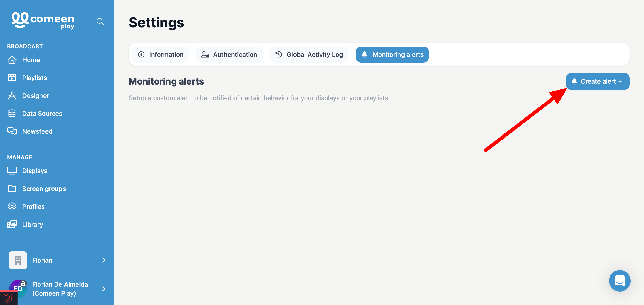Open the sidebar search magnifier

pos(100,21)
